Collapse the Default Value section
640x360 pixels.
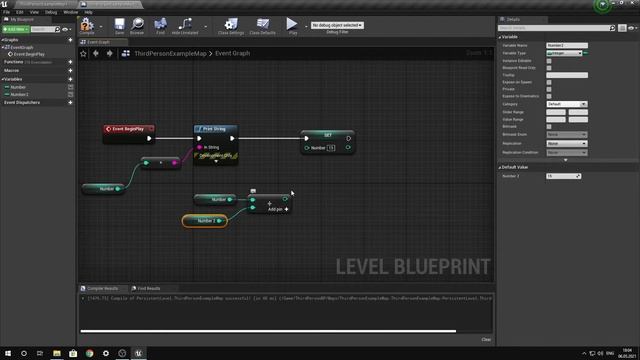(x=500, y=167)
